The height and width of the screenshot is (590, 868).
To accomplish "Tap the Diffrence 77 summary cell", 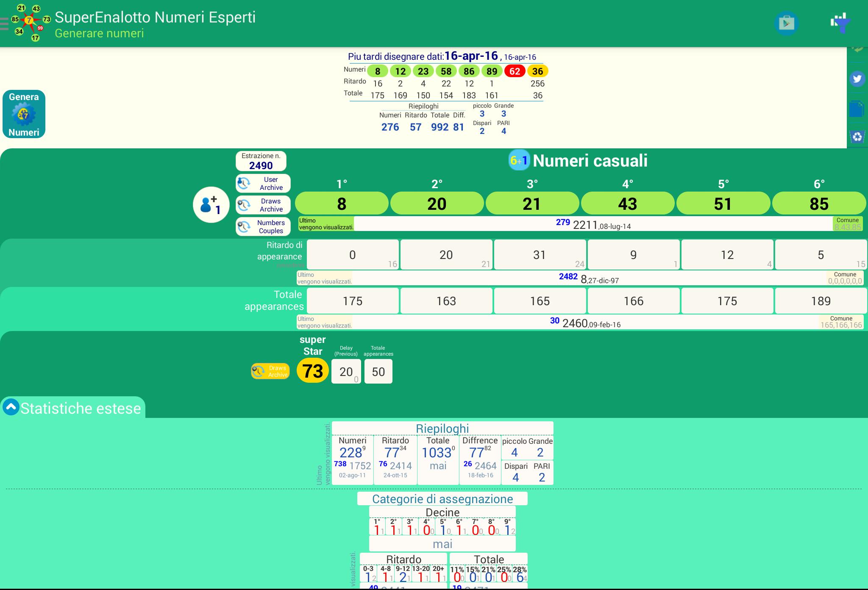I will coord(480,460).
